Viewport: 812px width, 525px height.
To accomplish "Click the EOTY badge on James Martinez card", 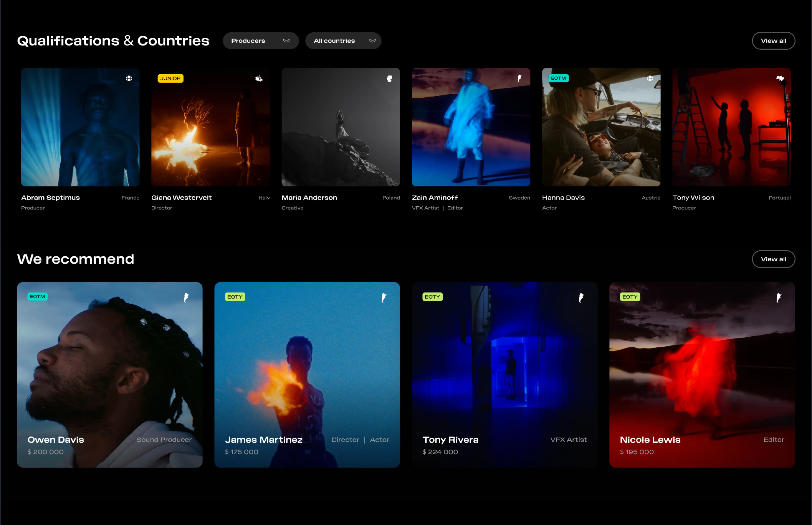I will (235, 297).
